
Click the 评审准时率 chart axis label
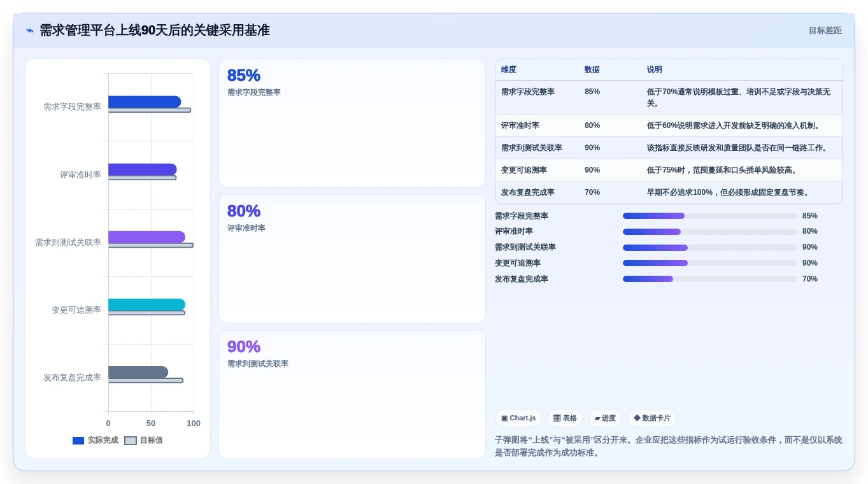click(x=80, y=174)
